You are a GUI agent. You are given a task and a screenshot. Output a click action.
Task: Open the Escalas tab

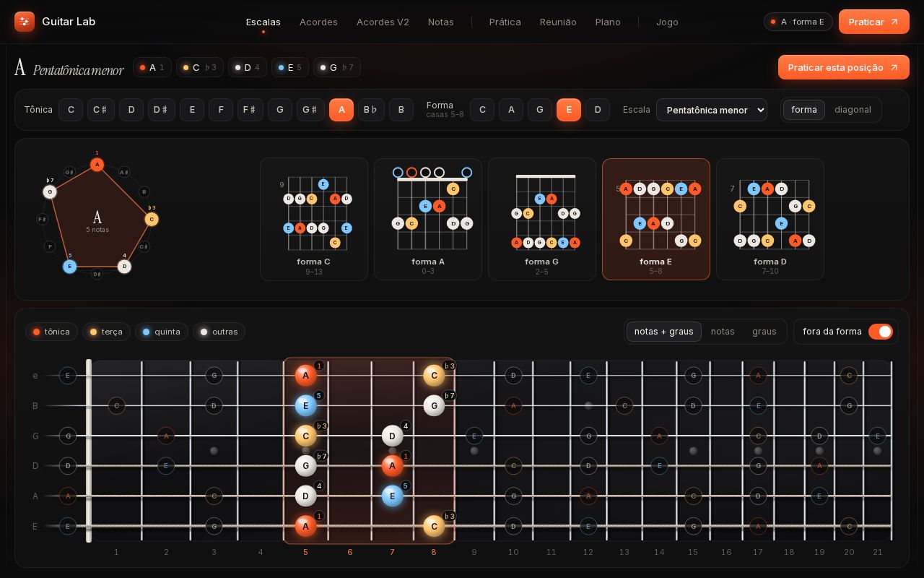point(263,22)
